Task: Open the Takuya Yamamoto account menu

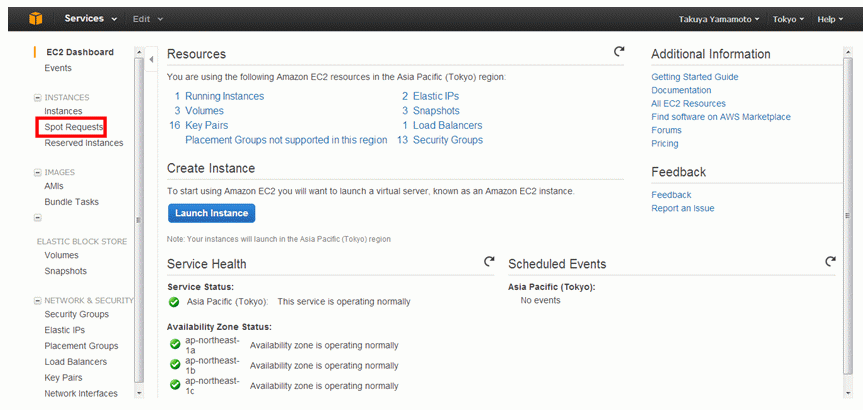Action: coord(719,19)
